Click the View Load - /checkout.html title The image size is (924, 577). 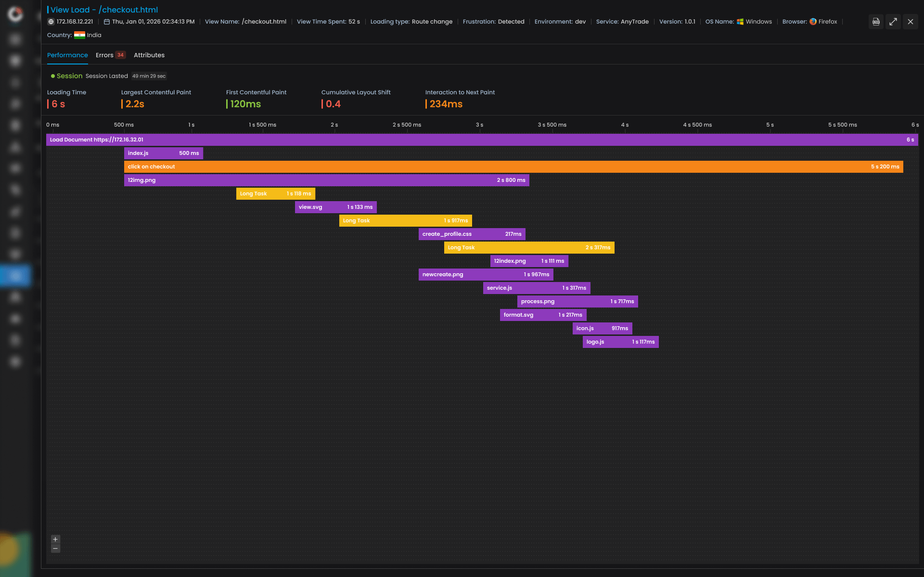point(104,10)
